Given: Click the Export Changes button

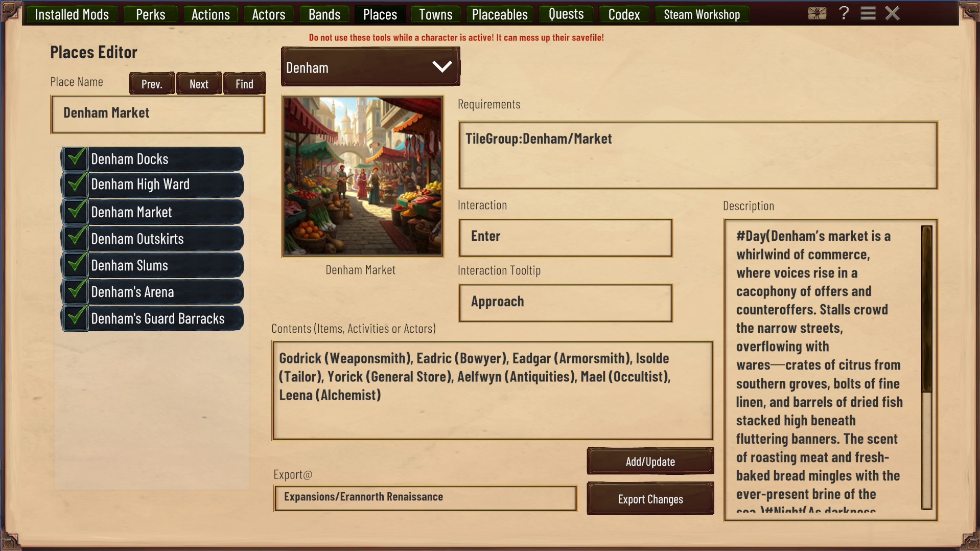Looking at the screenshot, I should tap(650, 499).
